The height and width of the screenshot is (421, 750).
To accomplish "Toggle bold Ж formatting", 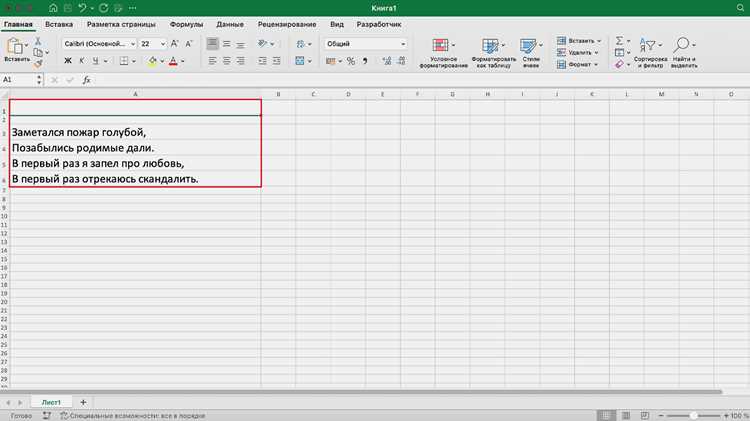I will click(x=68, y=61).
